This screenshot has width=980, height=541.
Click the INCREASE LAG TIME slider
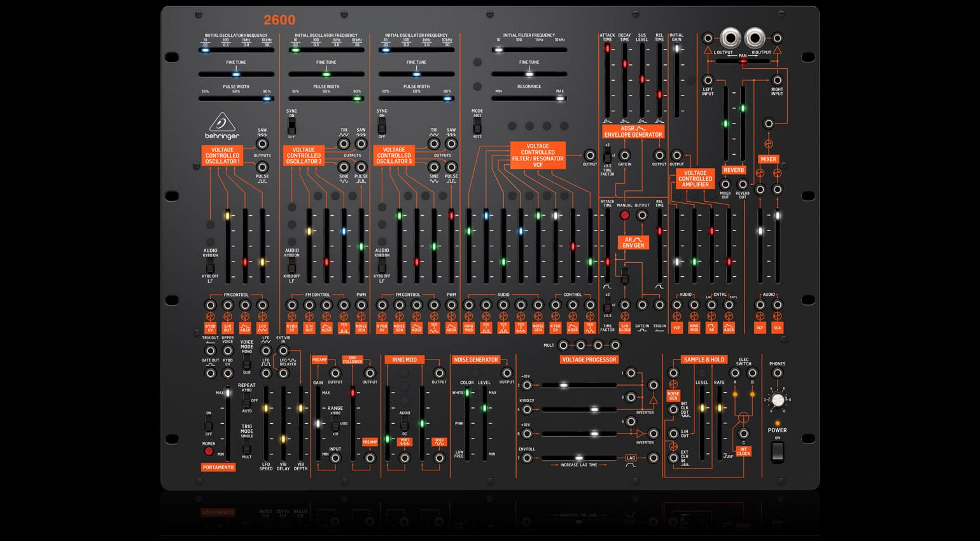point(578,458)
